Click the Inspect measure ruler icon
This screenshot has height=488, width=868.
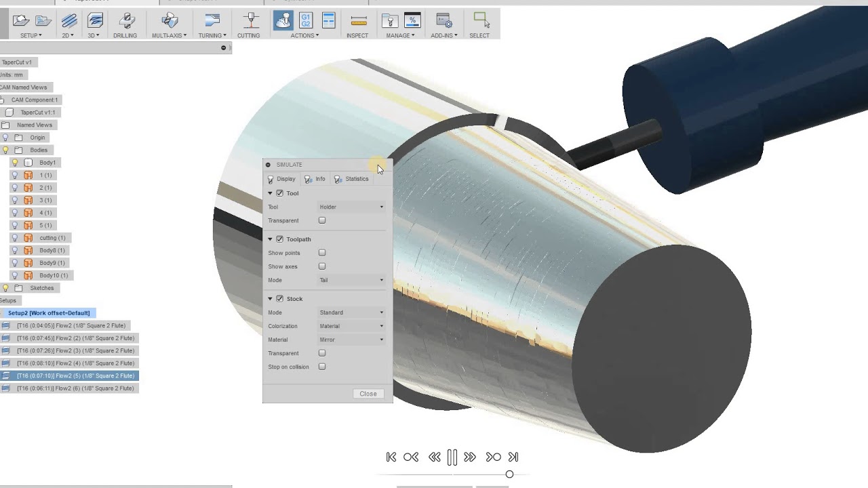click(x=359, y=20)
